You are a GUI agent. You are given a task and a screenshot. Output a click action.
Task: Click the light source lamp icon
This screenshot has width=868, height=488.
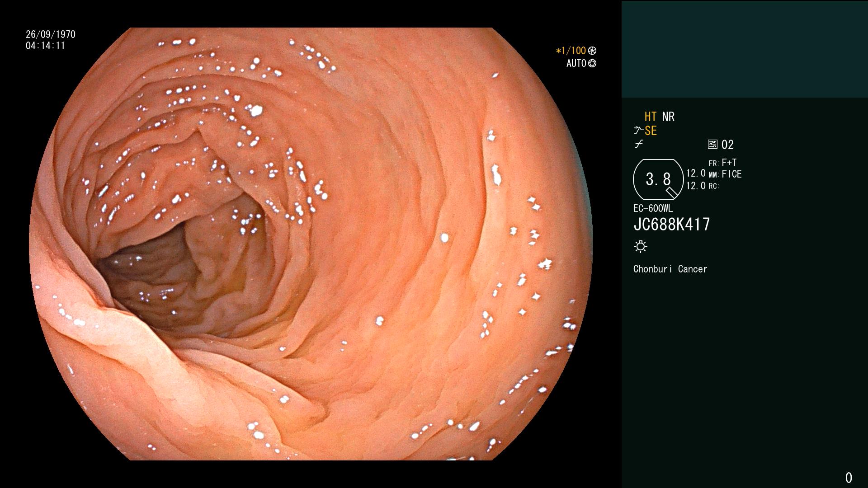tap(641, 247)
